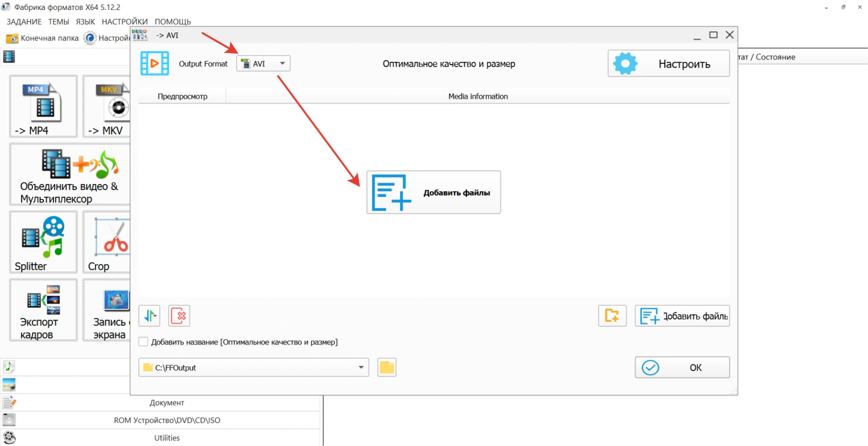
Task: Select the frame export tool icon
Action: click(43, 310)
